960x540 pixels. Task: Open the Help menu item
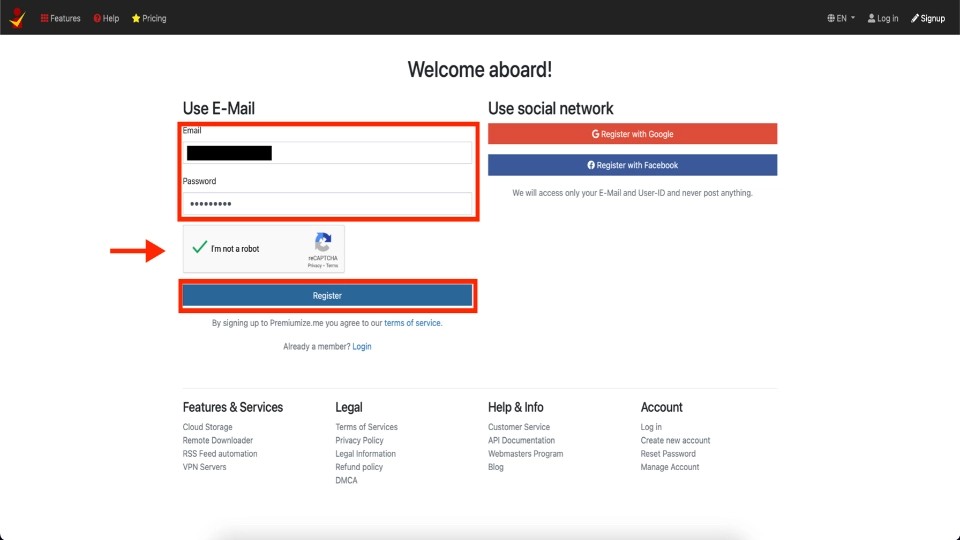click(x=107, y=18)
